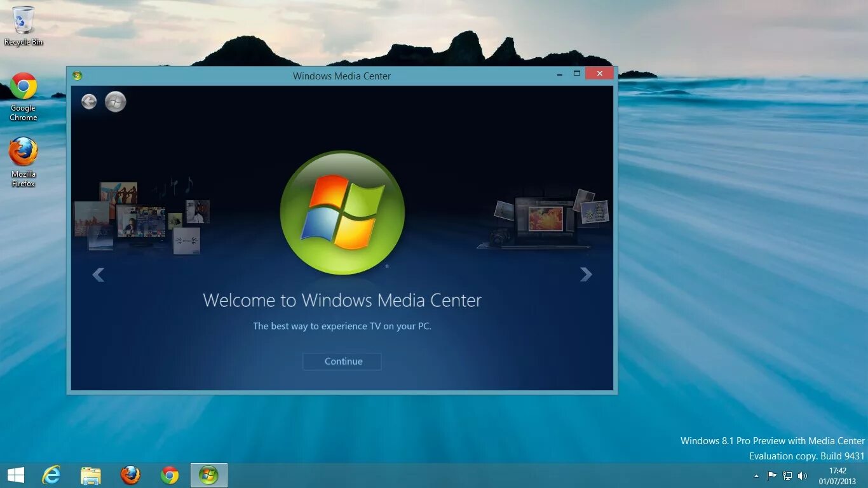The height and width of the screenshot is (488, 868).
Task: Click the volume speaker tray icon
Action: [x=803, y=475]
